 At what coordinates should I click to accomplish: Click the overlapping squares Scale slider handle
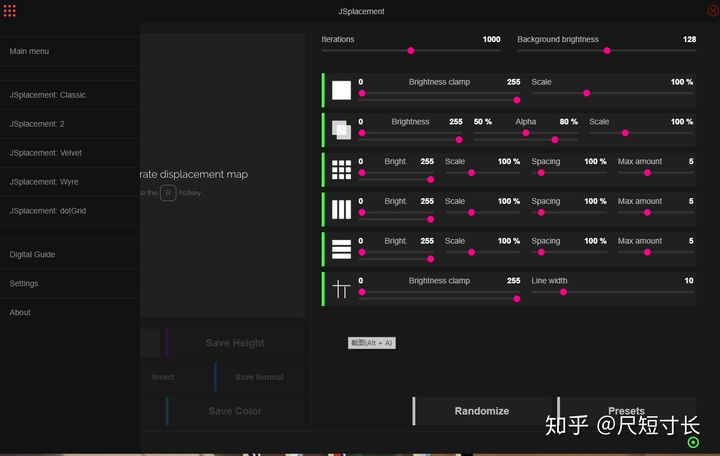tap(625, 133)
